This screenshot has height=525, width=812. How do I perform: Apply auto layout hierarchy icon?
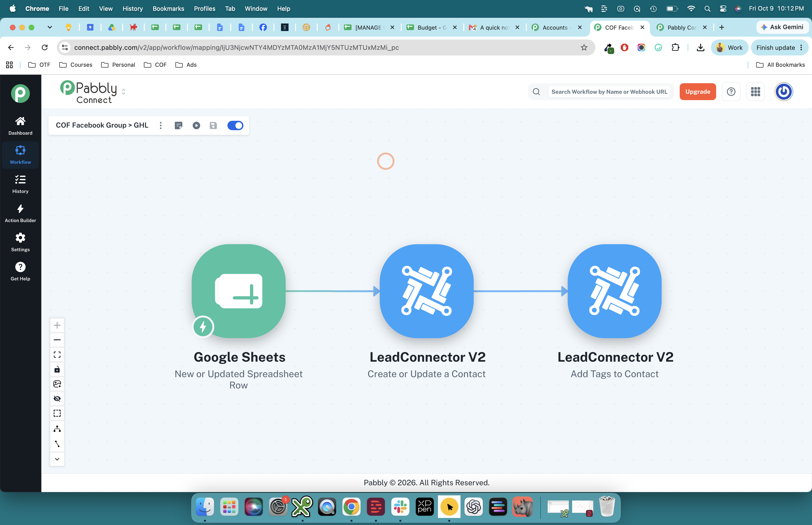57,428
